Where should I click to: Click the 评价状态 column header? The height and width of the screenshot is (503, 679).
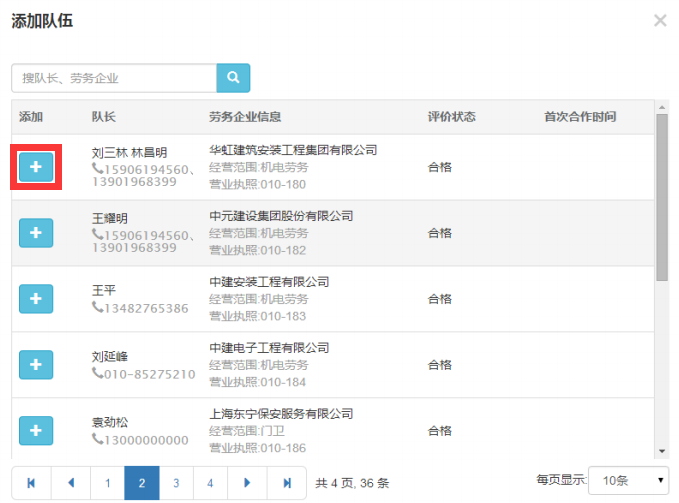tap(452, 116)
